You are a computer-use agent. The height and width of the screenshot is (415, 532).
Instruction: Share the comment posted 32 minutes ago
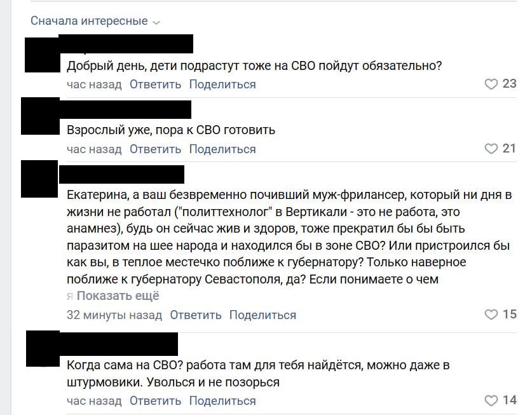click(x=263, y=315)
